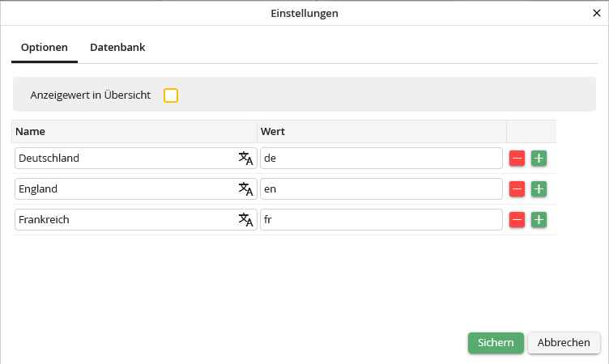Close the Einstellungen dialog
This screenshot has width=609, height=364.
597,13
